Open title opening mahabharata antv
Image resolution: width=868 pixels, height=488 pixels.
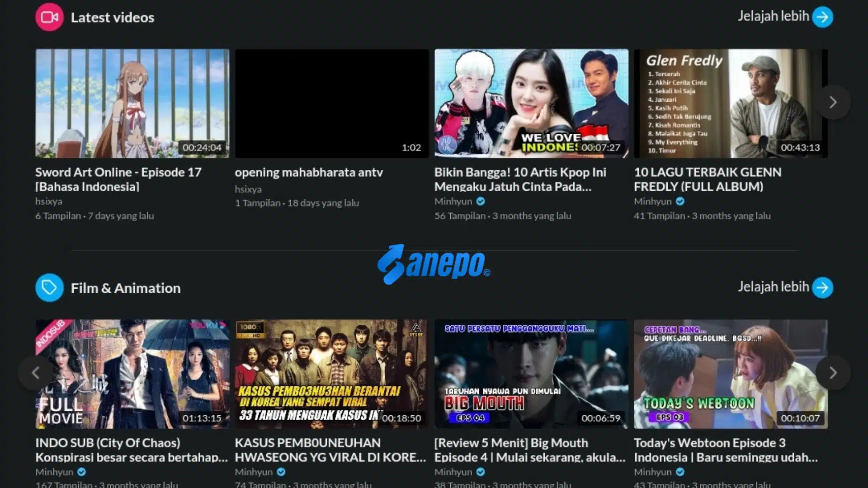(309, 172)
